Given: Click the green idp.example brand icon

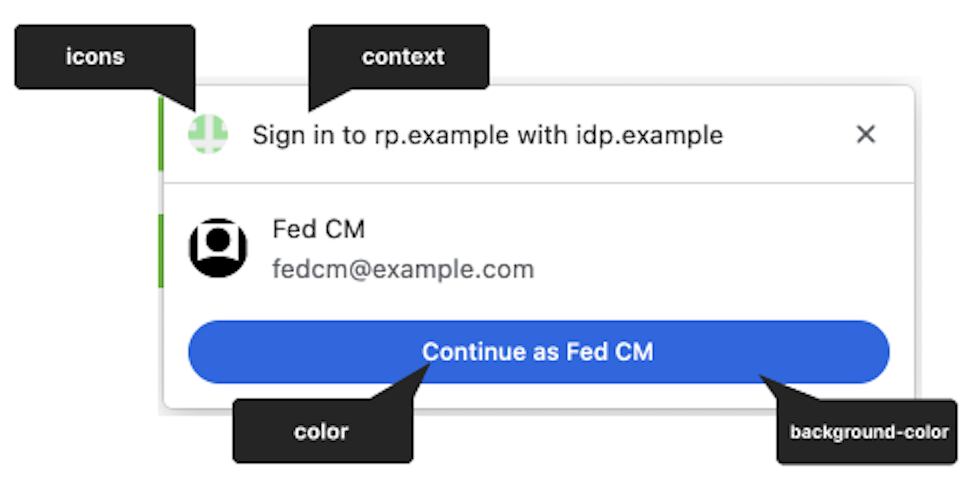Looking at the screenshot, I should pyautogui.click(x=208, y=134).
